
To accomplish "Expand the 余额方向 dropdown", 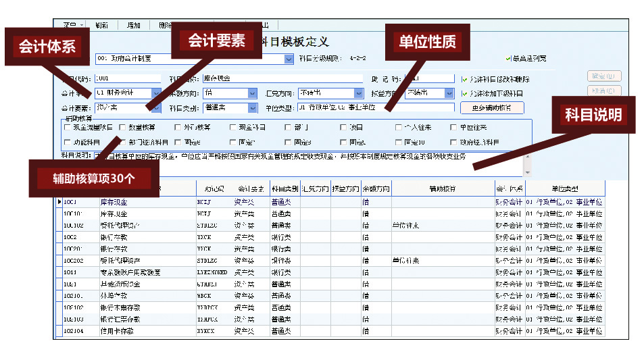I will pos(253,93).
